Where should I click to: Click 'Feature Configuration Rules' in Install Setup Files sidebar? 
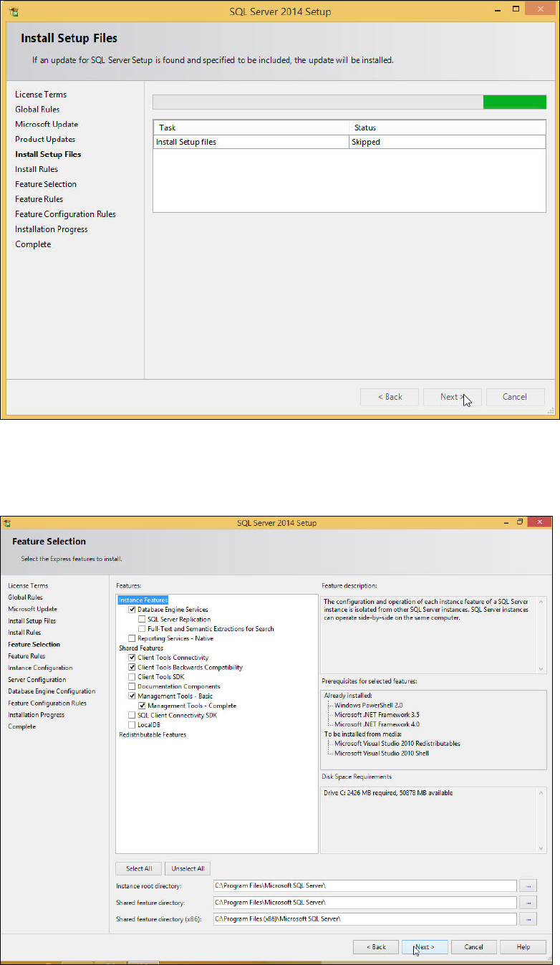click(x=65, y=214)
